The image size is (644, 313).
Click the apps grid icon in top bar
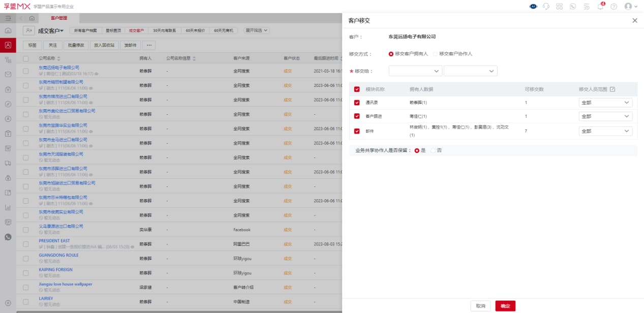560,6
